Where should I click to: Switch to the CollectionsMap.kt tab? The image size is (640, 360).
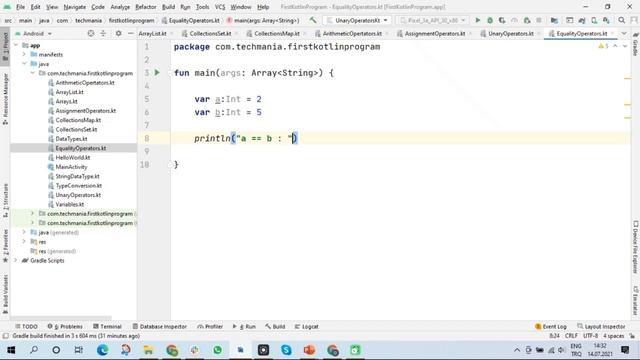point(276,33)
